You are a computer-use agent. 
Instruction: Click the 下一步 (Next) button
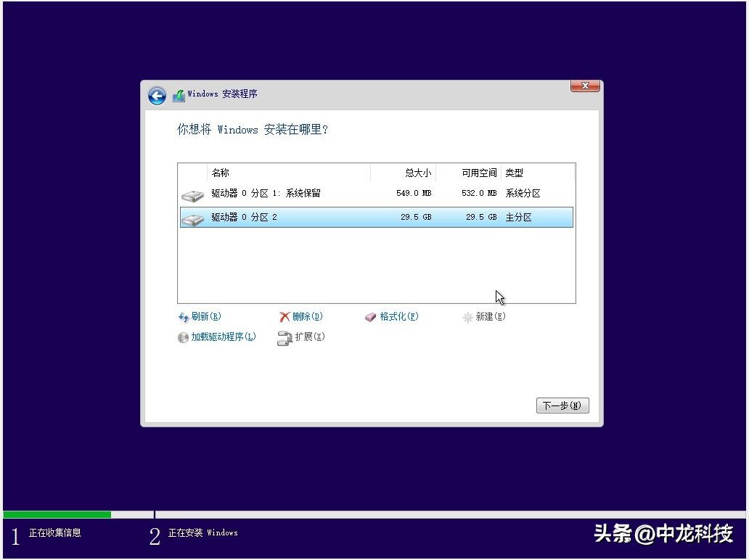point(562,405)
